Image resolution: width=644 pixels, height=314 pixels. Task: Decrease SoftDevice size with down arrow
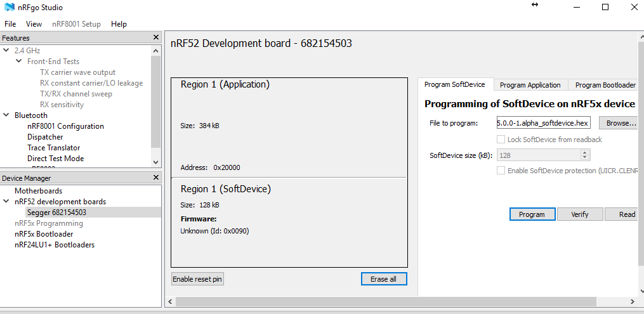click(x=585, y=157)
